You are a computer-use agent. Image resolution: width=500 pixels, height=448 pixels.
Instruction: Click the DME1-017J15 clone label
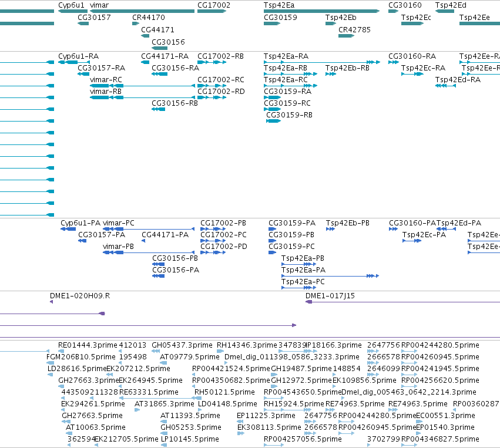pyautogui.click(x=330, y=296)
